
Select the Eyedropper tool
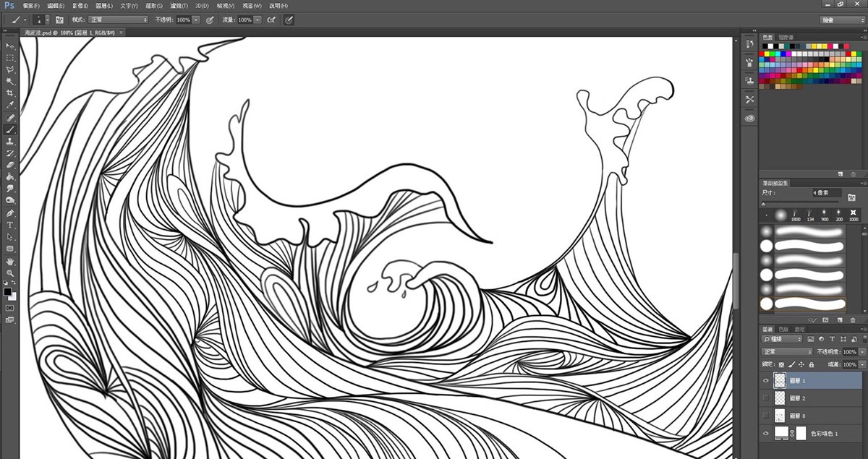10,106
